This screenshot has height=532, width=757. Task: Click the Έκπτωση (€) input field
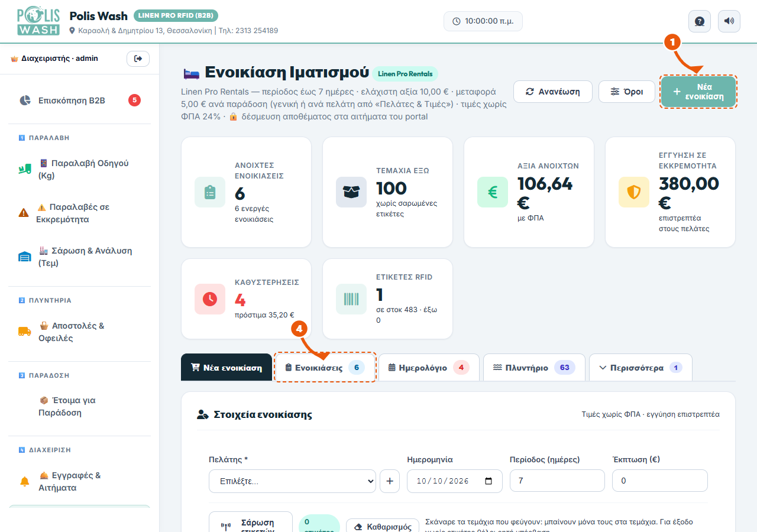[x=660, y=481]
